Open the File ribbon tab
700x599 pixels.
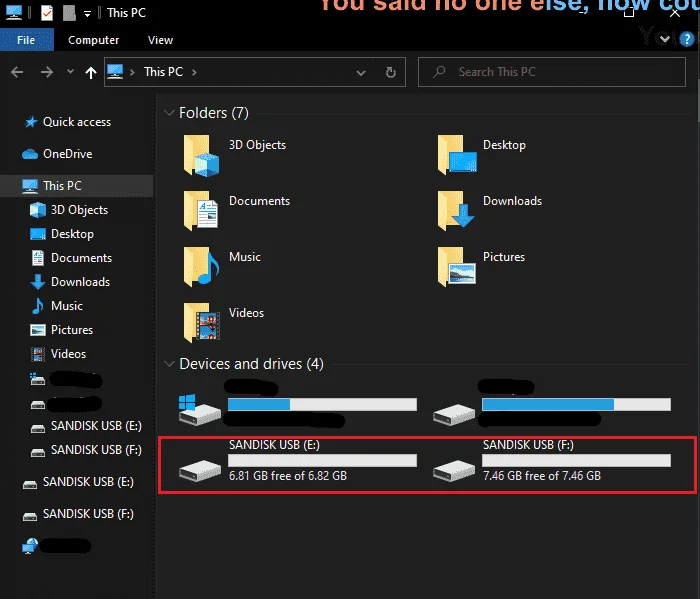26,40
